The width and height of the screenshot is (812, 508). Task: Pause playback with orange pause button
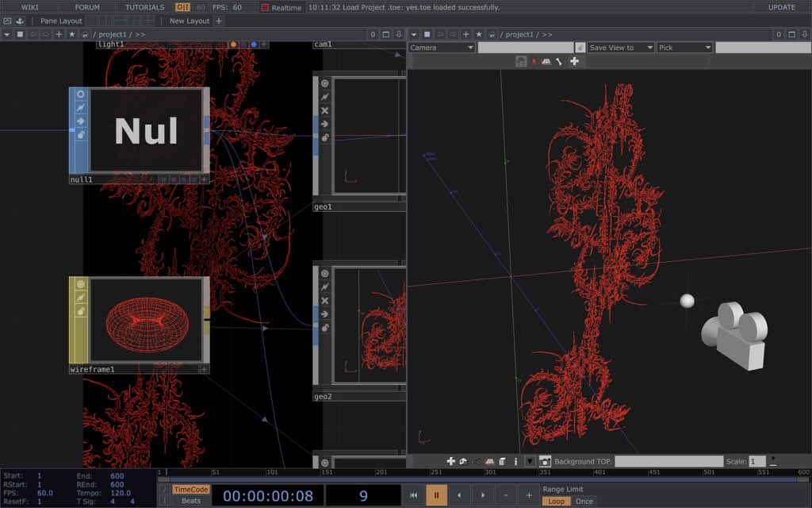tap(436, 495)
